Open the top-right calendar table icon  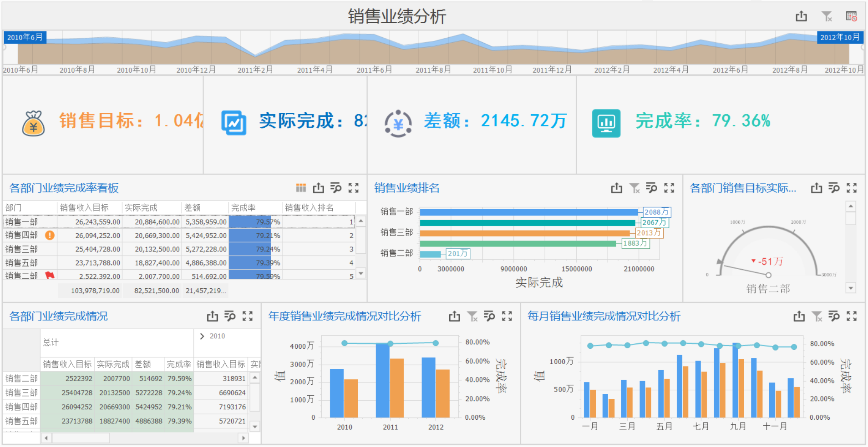tap(852, 17)
